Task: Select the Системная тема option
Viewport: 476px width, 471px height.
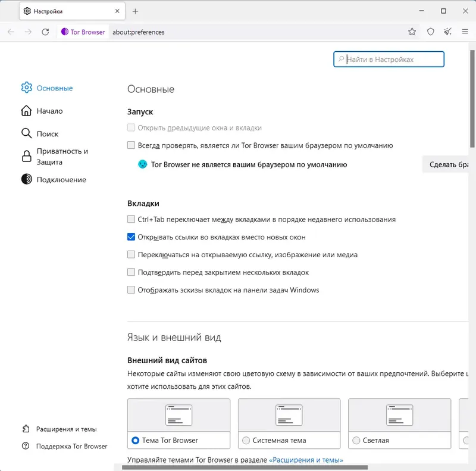Action: pyautogui.click(x=246, y=440)
